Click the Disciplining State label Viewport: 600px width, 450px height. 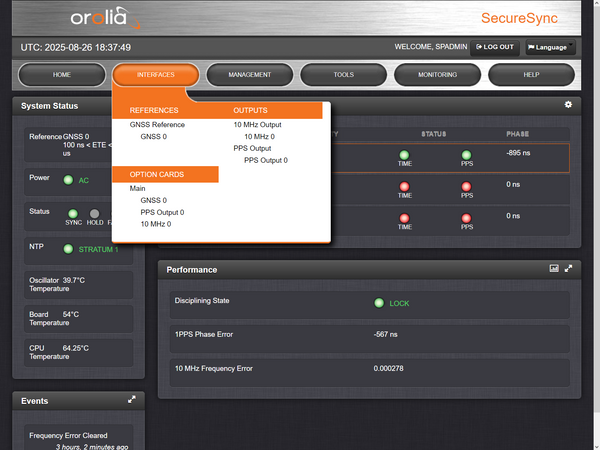coord(202,301)
